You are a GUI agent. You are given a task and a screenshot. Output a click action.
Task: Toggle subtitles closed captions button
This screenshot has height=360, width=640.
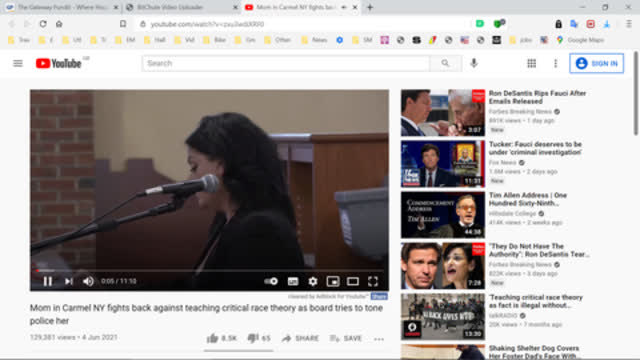point(293,281)
